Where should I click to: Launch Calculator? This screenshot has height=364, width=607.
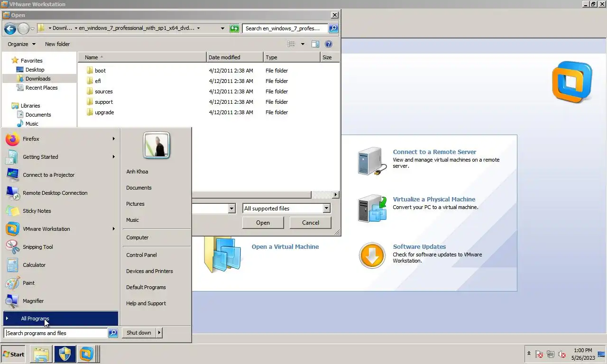pos(61,265)
